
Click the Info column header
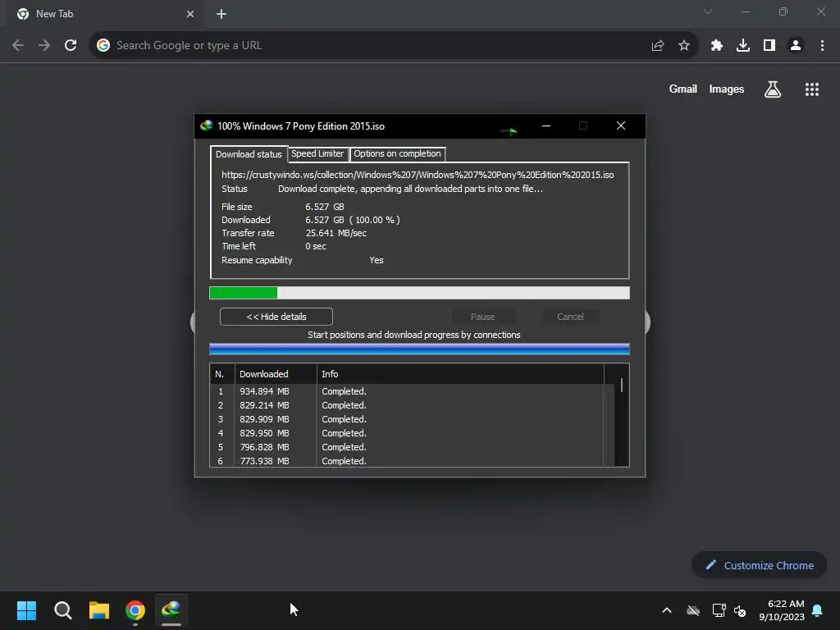[460, 374]
